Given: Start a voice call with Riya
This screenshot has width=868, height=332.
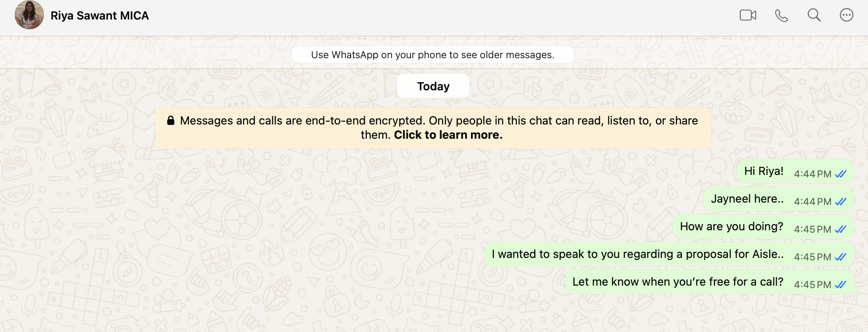Looking at the screenshot, I should pyautogui.click(x=781, y=15).
